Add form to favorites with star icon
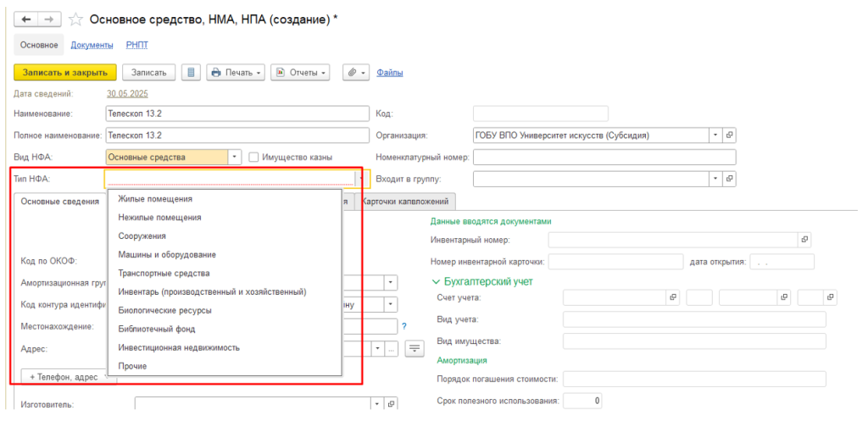Viewport: 868px width, 421px height. [75, 20]
